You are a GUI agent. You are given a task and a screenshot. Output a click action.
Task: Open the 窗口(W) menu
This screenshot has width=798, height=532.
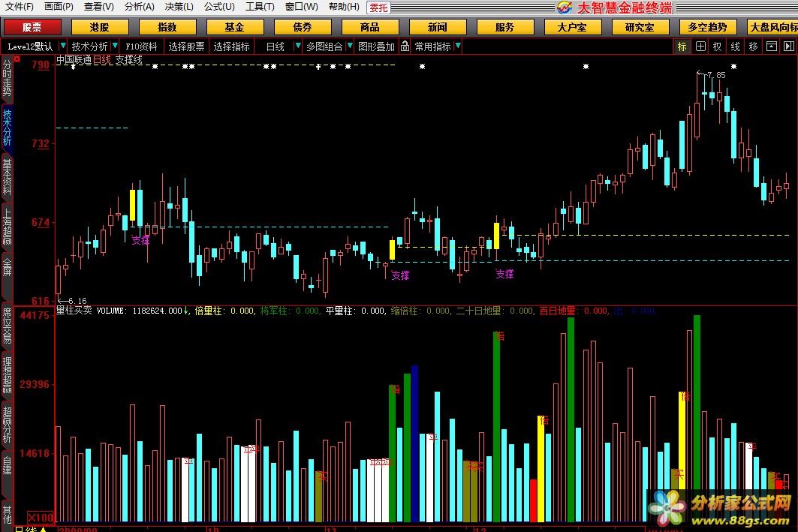(x=301, y=7)
